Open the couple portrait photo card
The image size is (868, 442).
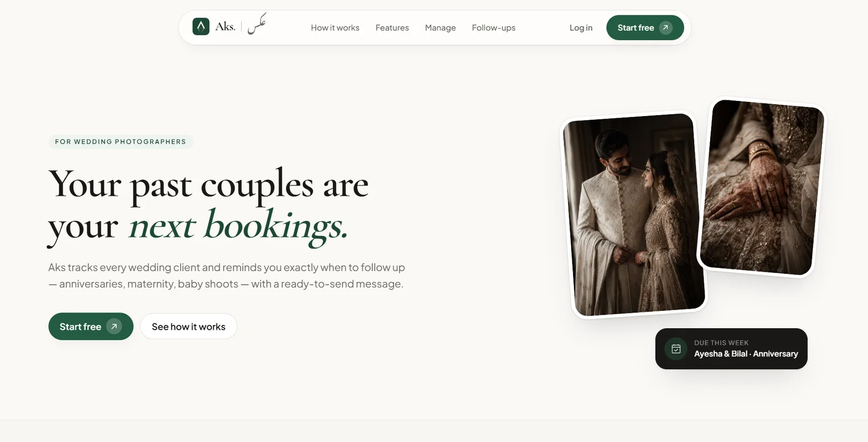[634, 215]
